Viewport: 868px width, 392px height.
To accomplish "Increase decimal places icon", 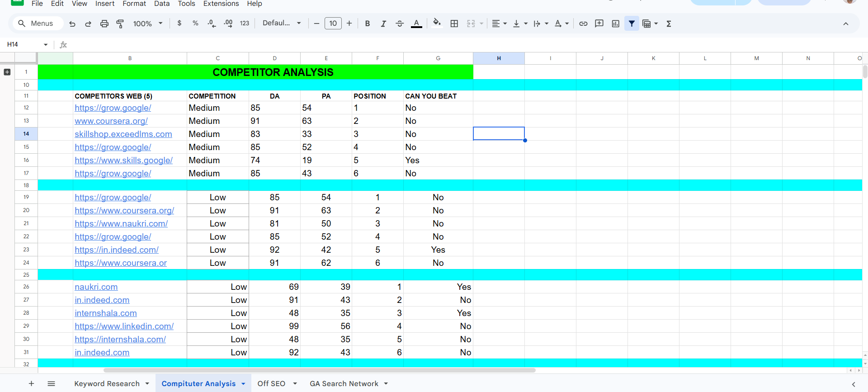I will click(228, 23).
